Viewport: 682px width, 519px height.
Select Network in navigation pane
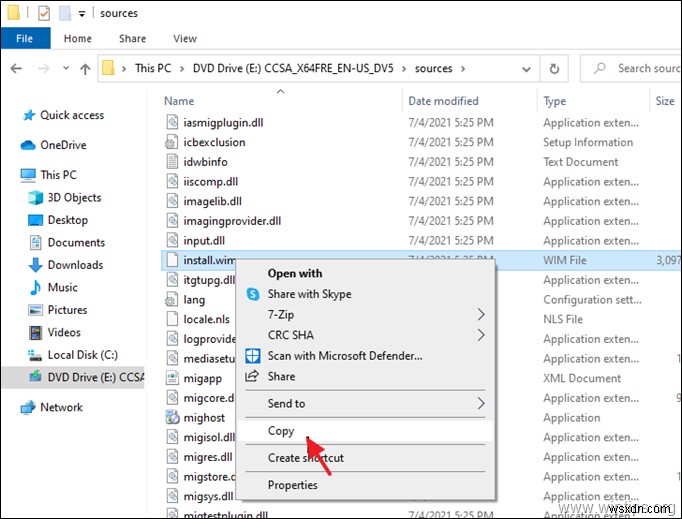pyautogui.click(x=61, y=407)
